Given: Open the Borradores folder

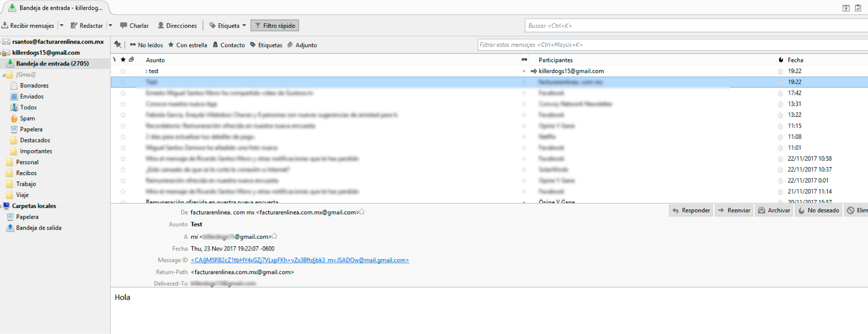Looking at the screenshot, I should pos(34,86).
